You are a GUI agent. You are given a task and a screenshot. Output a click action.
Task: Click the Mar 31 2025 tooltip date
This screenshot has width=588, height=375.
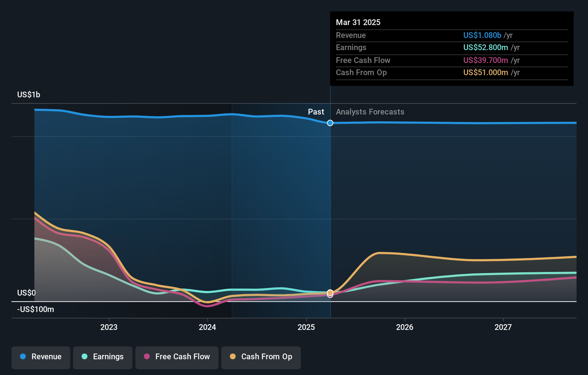(x=358, y=22)
